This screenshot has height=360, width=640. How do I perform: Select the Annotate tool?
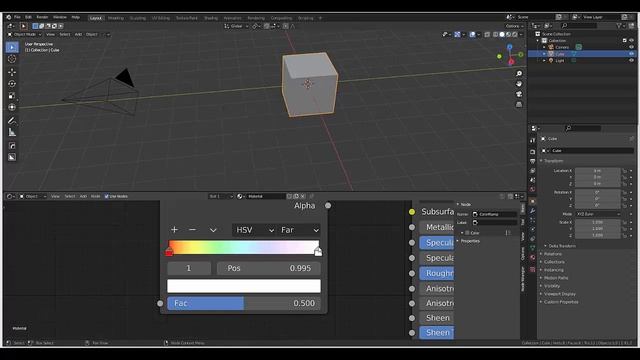pos(12,121)
